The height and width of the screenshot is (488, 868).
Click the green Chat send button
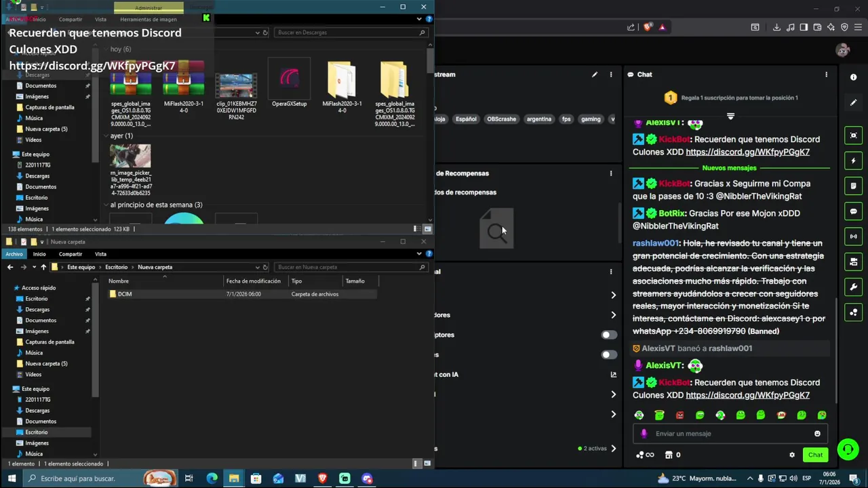click(x=815, y=455)
